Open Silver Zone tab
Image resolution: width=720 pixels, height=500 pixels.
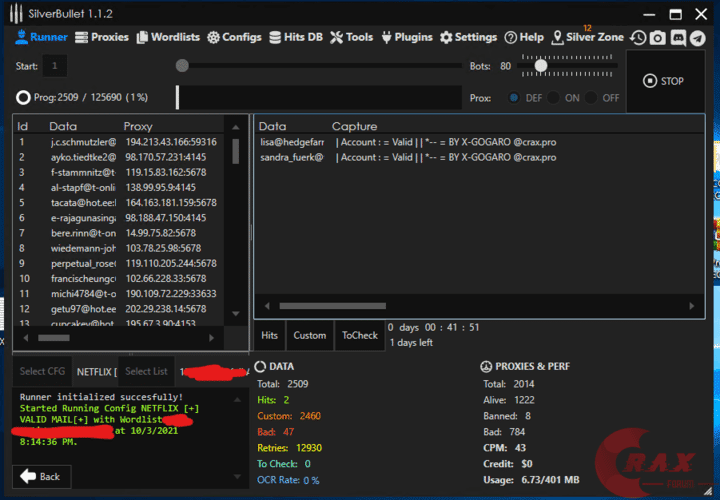click(x=587, y=37)
